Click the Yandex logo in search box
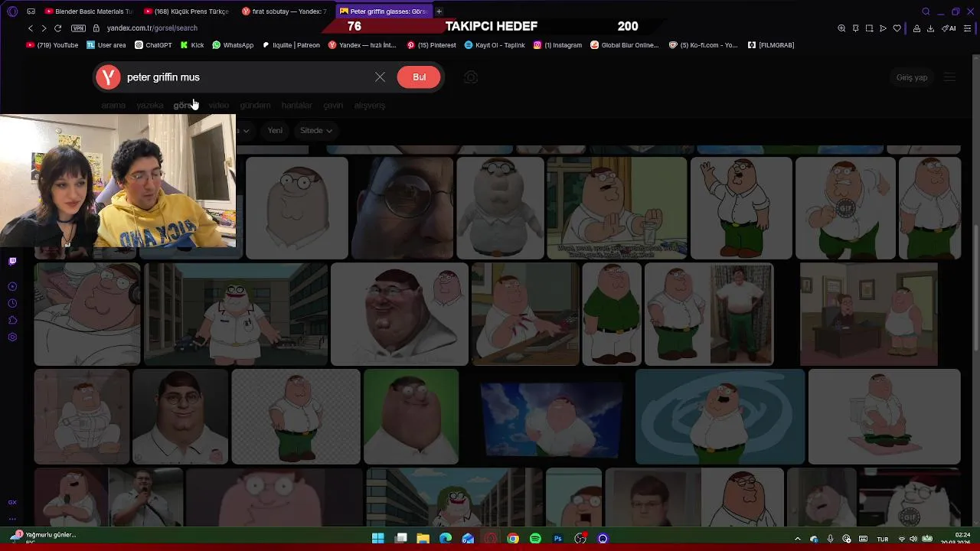The width and height of the screenshot is (980, 551). tap(108, 77)
